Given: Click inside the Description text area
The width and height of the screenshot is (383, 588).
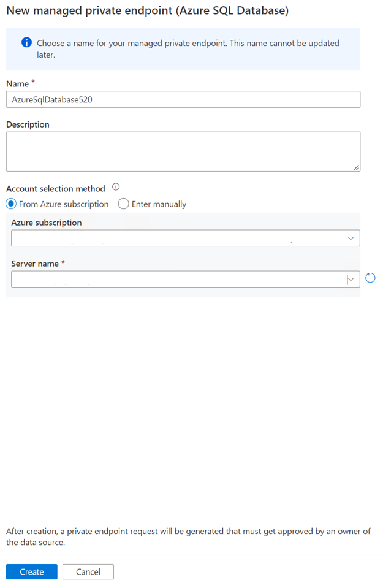Looking at the screenshot, I should (x=182, y=150).
